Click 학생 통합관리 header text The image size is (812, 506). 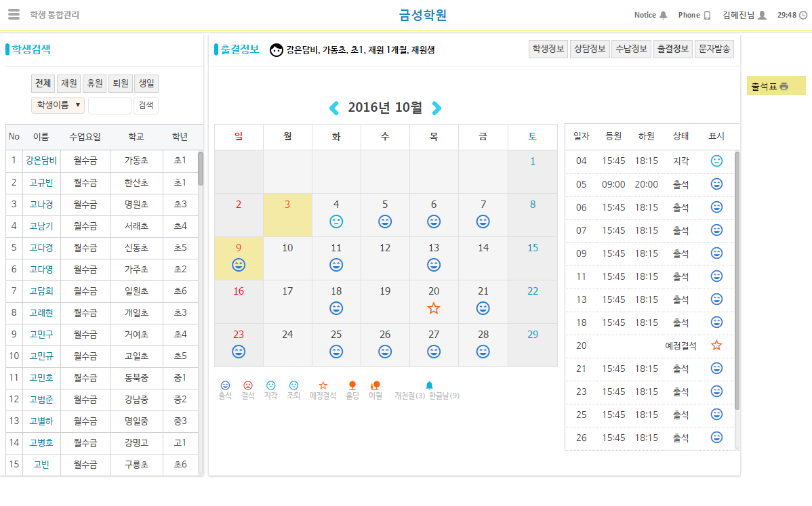tap(54, 15)
